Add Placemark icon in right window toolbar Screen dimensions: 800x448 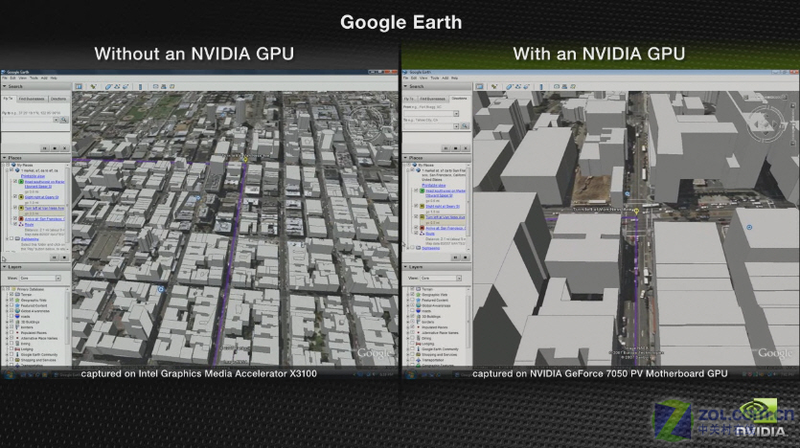tap(494, 87)
